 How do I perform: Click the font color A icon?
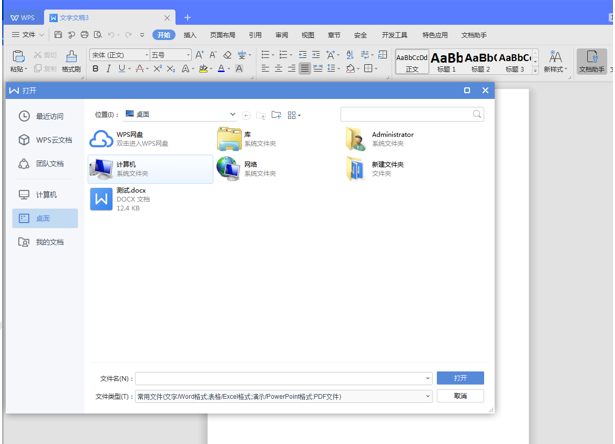coord(221,69)
